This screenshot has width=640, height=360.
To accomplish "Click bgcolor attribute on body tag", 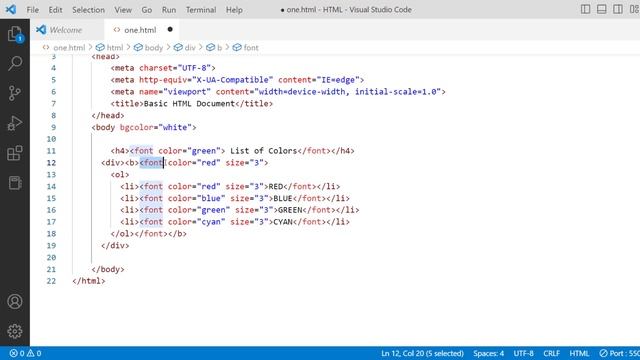I will (x=136, y=127).
